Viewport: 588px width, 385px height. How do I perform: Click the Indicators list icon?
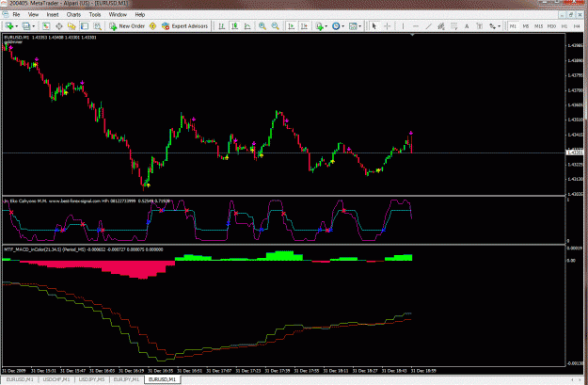click(x=319, y=26)
